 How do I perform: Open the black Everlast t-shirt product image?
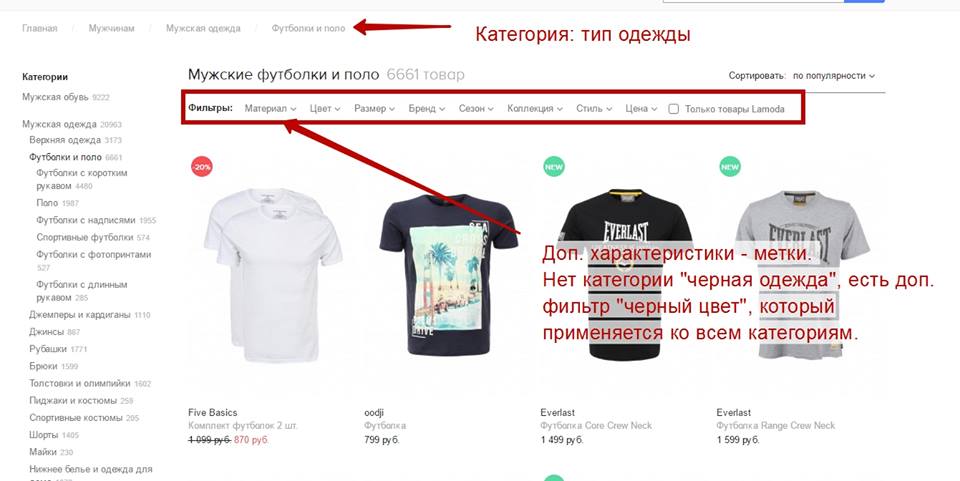(x=625, y=274)
